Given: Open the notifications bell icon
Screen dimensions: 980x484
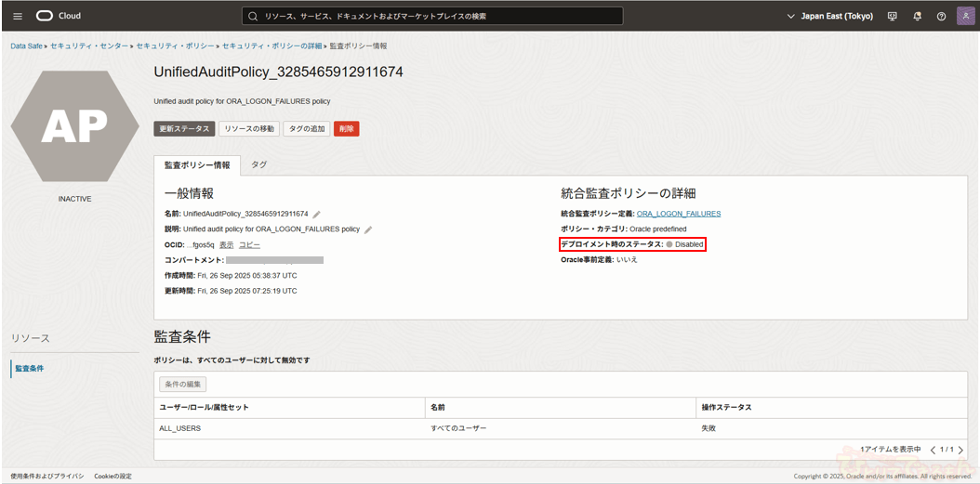Looking at the screenshot, I should (917, 16).
